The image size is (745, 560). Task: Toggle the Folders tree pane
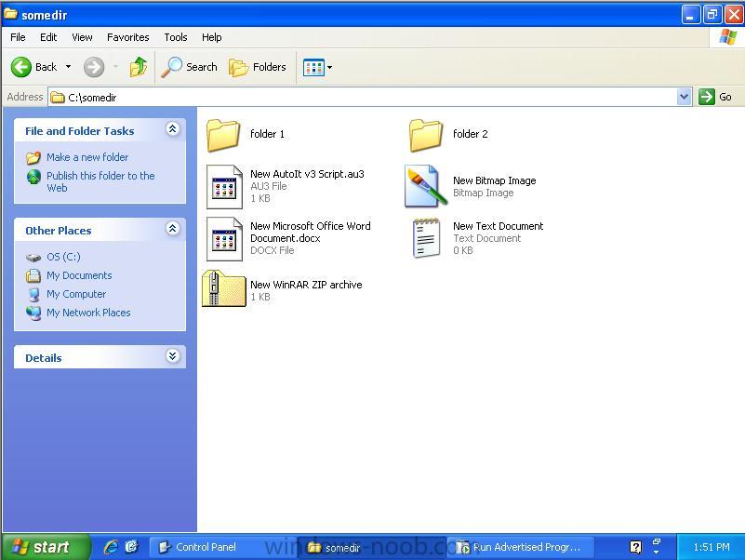click(257, 67)
